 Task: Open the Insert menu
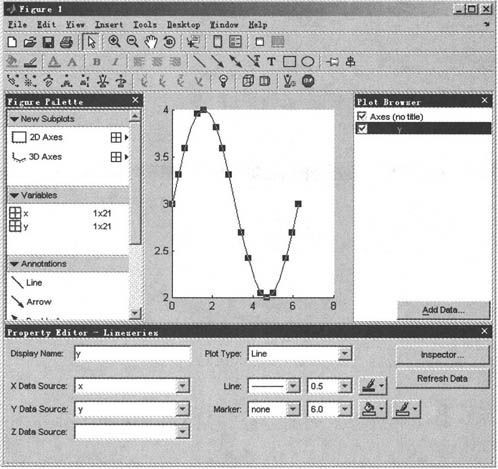(x=109, y=25)
